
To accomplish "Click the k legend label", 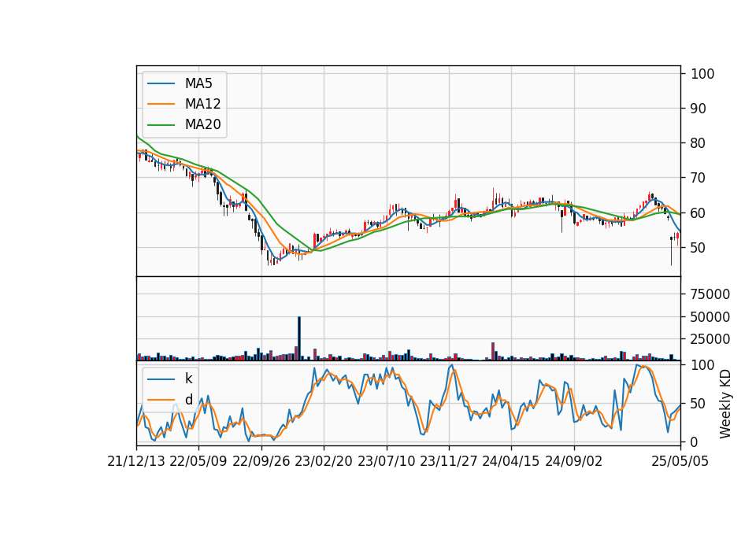I will [188, 379].
